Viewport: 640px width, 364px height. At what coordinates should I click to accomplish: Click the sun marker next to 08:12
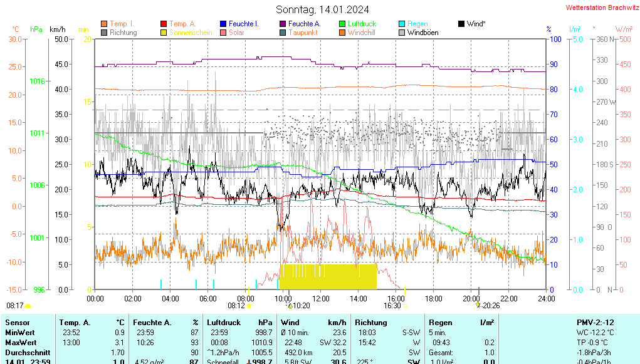coord(249,306)
